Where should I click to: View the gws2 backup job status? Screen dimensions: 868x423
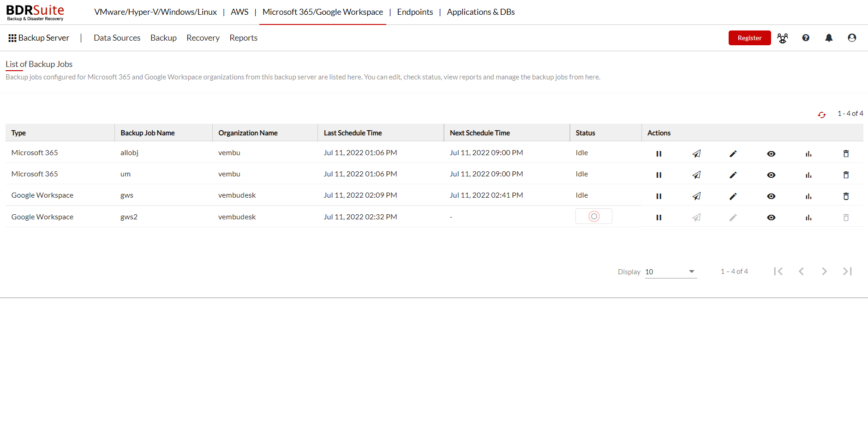pyautogui.click(x=771, y=218)
